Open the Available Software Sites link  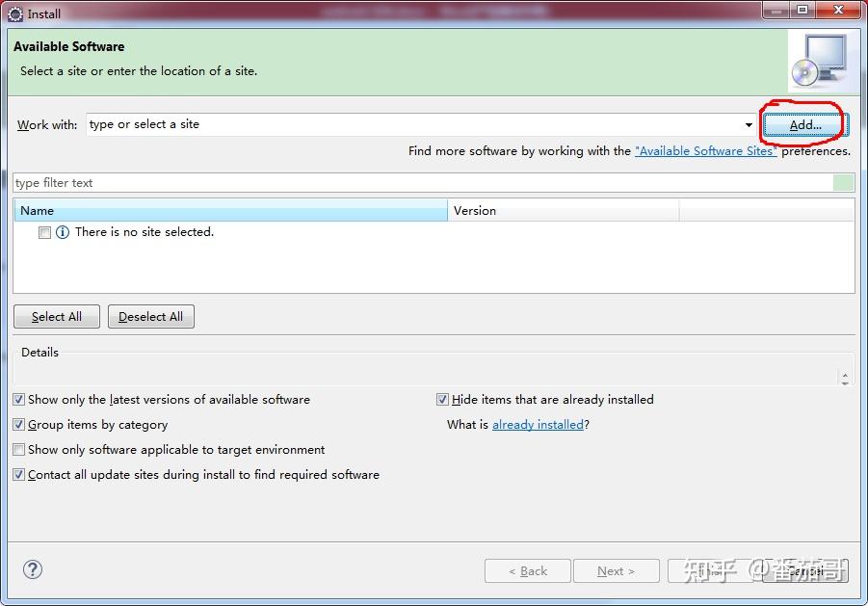coord(706,151)
